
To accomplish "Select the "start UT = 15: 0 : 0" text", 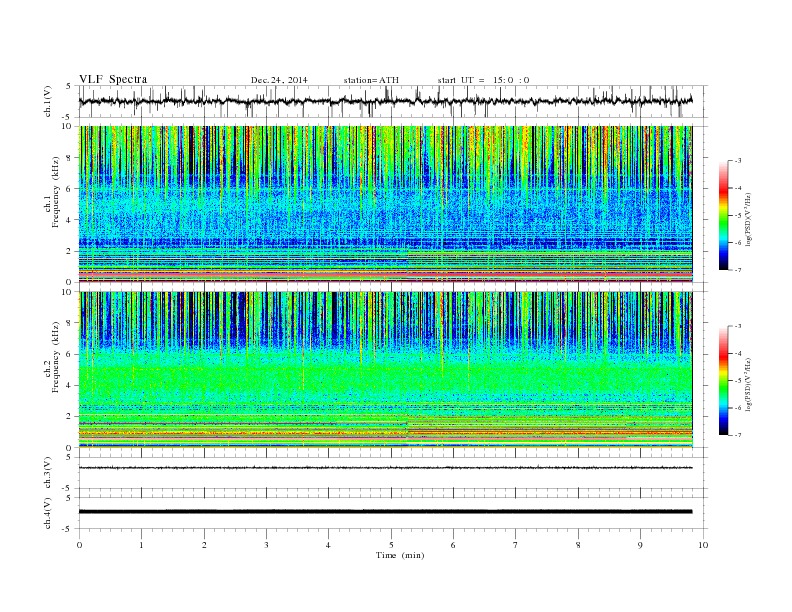I will [483, 80].
